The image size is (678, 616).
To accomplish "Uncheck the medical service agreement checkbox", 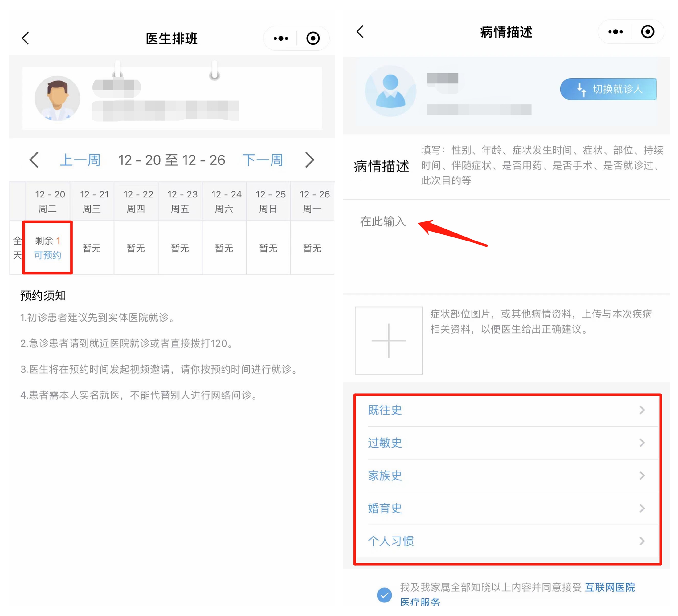I will [384, 595].
